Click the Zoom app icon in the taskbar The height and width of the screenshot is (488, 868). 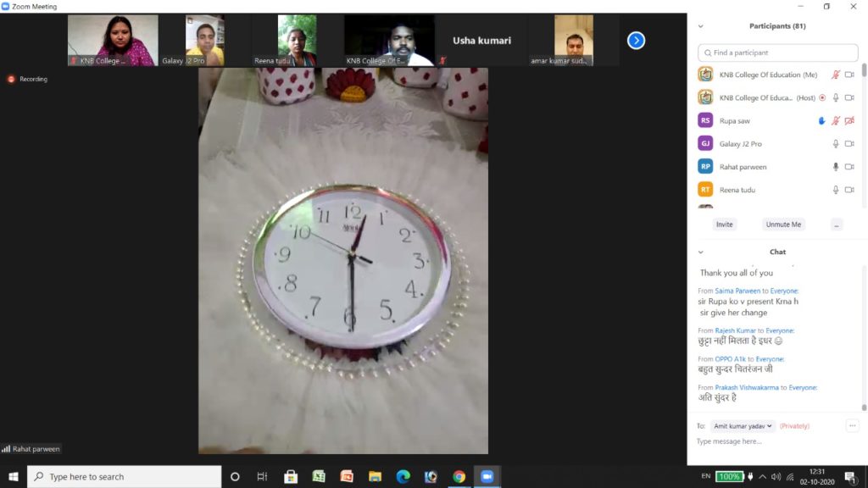click(487, 476)
